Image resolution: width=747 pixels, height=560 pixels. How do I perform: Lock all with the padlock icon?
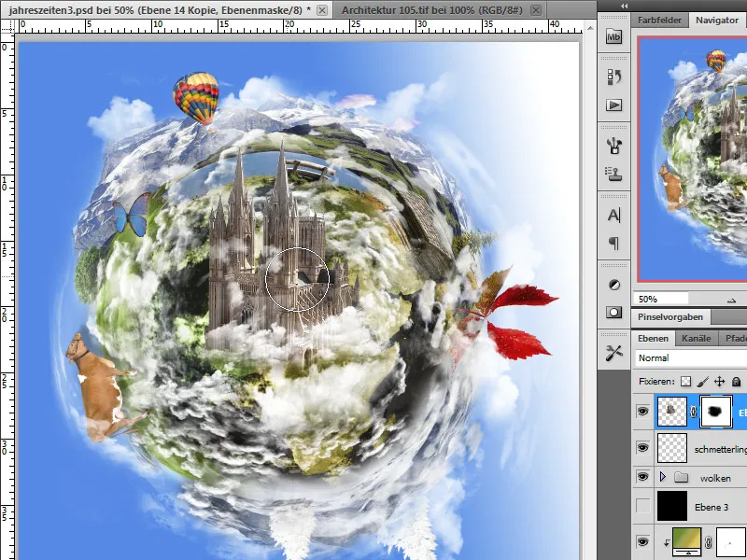click(x=736, y=382)
